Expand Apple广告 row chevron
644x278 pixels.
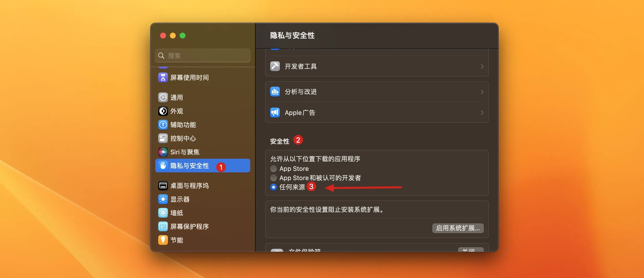(482, 113)
